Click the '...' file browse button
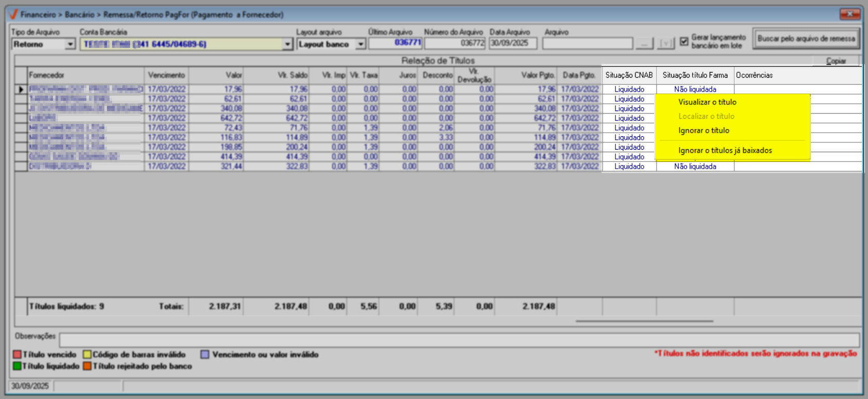Image resolution: width=868 pixels, height=399 pixels. click(x=644, y=44)
